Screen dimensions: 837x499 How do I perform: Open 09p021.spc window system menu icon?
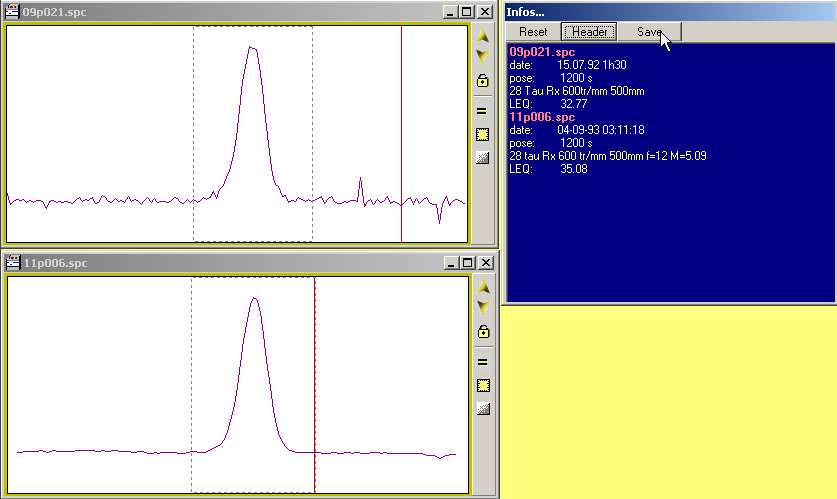(12, 11)
